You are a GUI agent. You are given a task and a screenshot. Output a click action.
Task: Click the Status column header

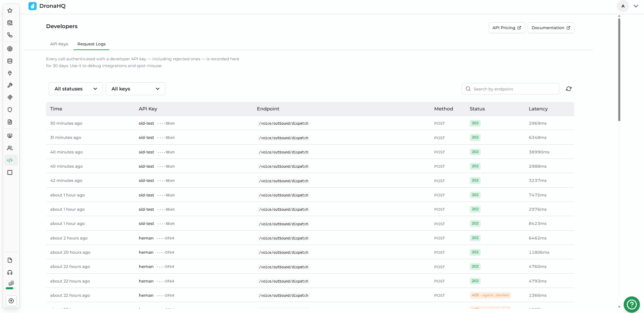pyautogui.click(x=477, y=109)
